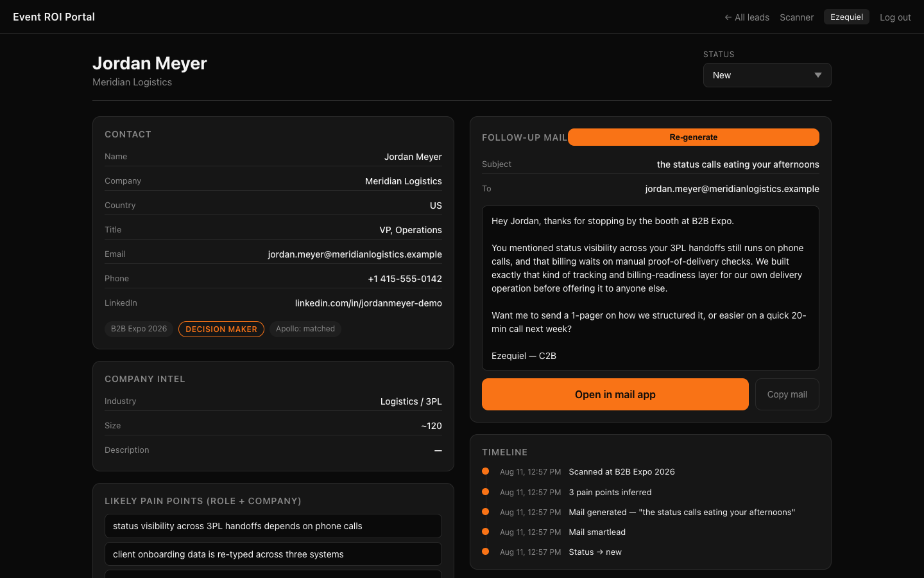Select the pain point about 3PL handoffs

273,526
